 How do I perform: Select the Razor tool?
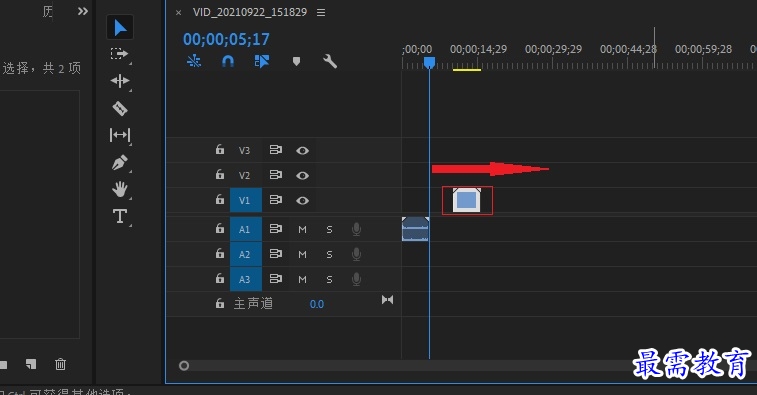pos(120,108)
